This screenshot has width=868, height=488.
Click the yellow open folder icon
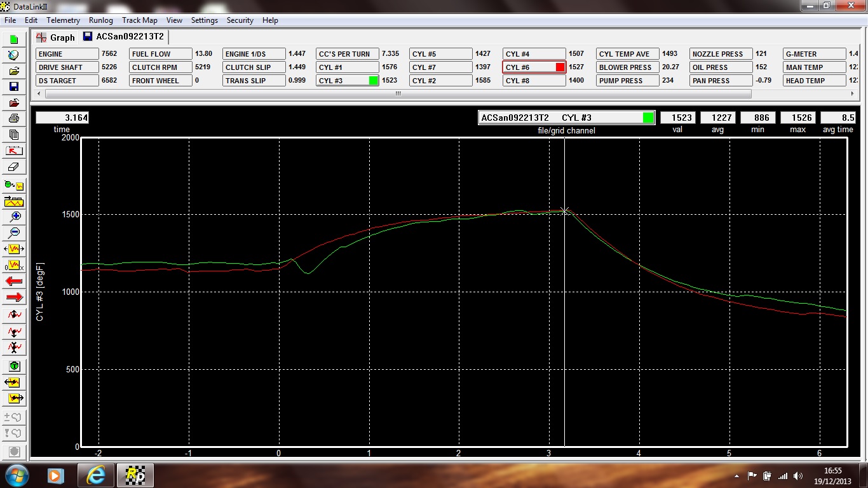(x=14, y=71)
